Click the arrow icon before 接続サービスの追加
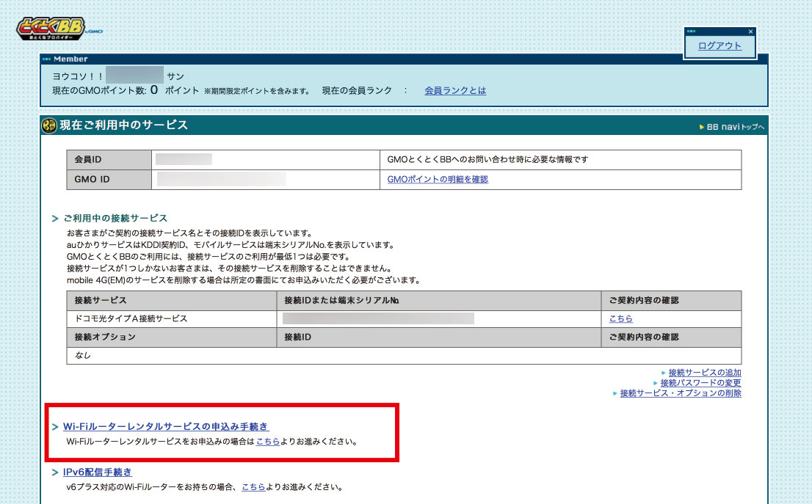The height and width of the screenshot is (504, 812). click(x=664, y=373)
